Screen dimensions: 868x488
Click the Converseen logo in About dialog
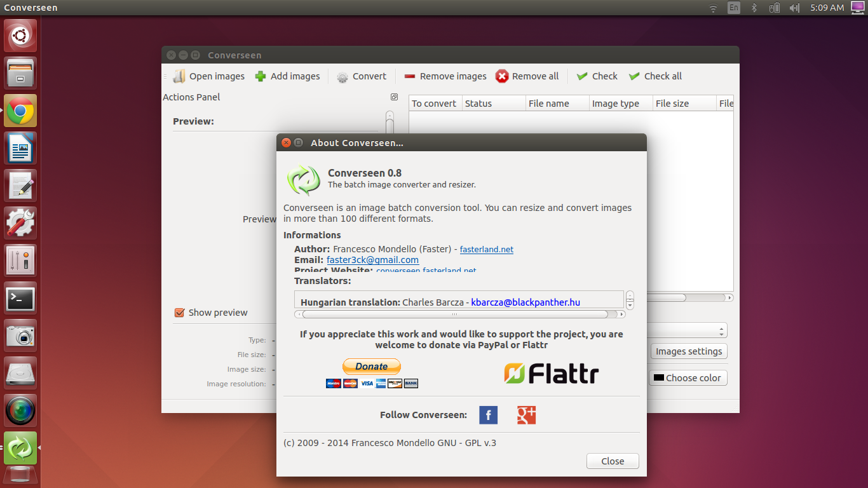(x=303, y=180)
